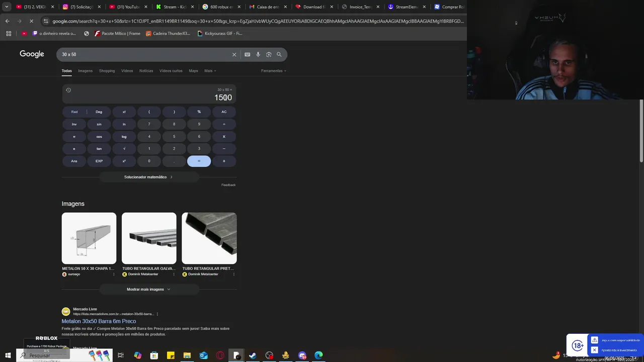This screenshot has width=644, height=362.
Task: Open the Windows Start menu
Action: coord(8,355)
